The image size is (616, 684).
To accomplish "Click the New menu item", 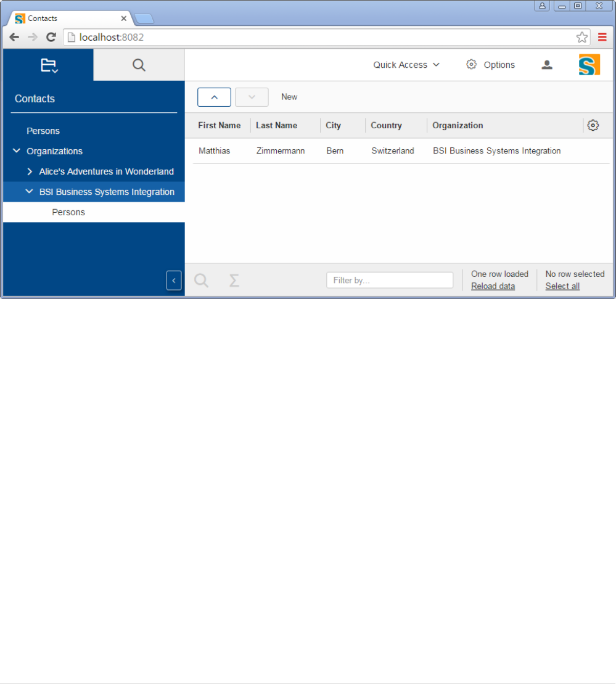I will (x=289, y=97).
